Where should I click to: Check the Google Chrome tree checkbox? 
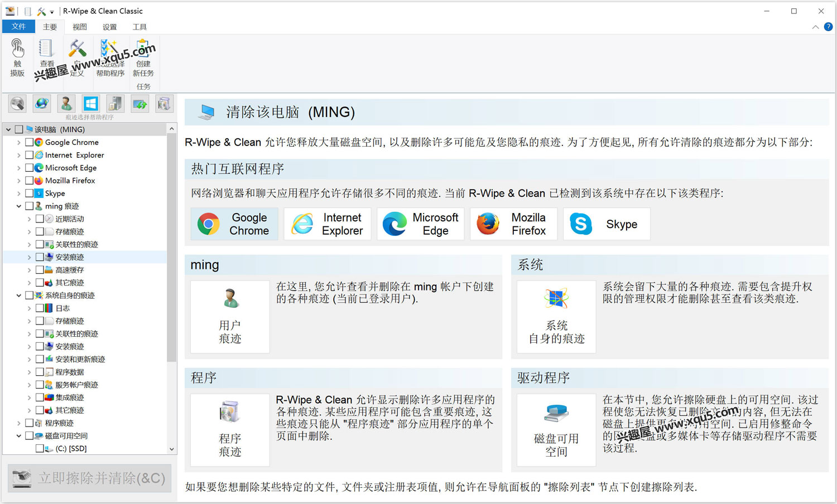coord(30,142)
